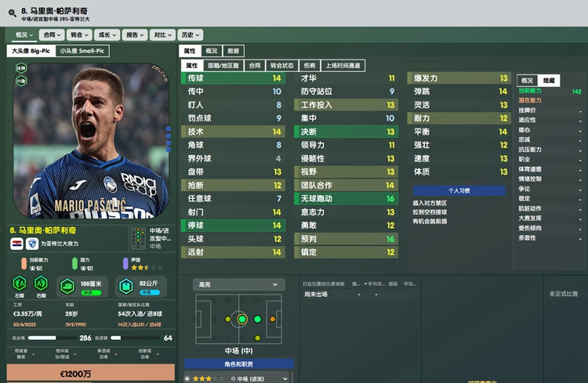Switch to 小头像 Small-Pic view
The width and height of the screenshot is (588, 383).
pyautogui.click(x=82, y=51)
